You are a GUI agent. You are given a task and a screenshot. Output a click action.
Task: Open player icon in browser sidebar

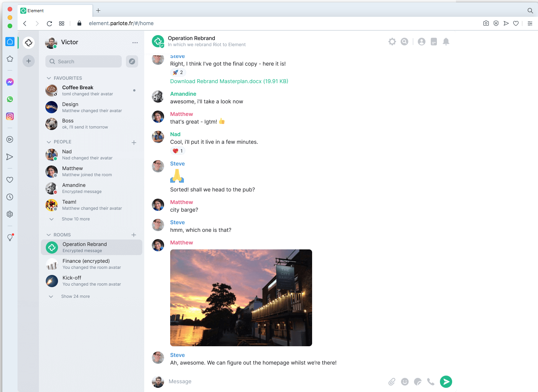pos(10,140)
